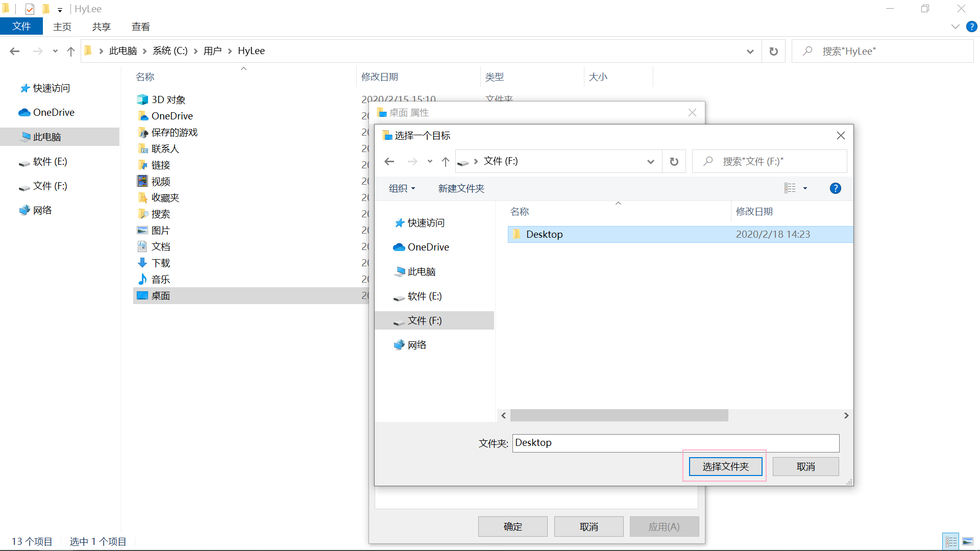The height and width of the screenshot is (551, 980).
Task: Go up one folder level in the dialog
Action: coord(445,162)
